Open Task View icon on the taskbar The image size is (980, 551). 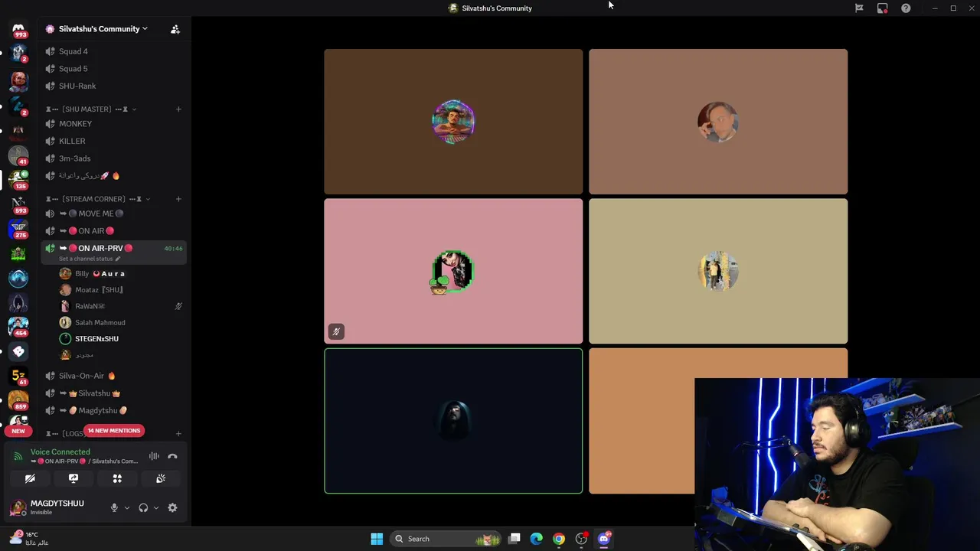click(514, 539)
